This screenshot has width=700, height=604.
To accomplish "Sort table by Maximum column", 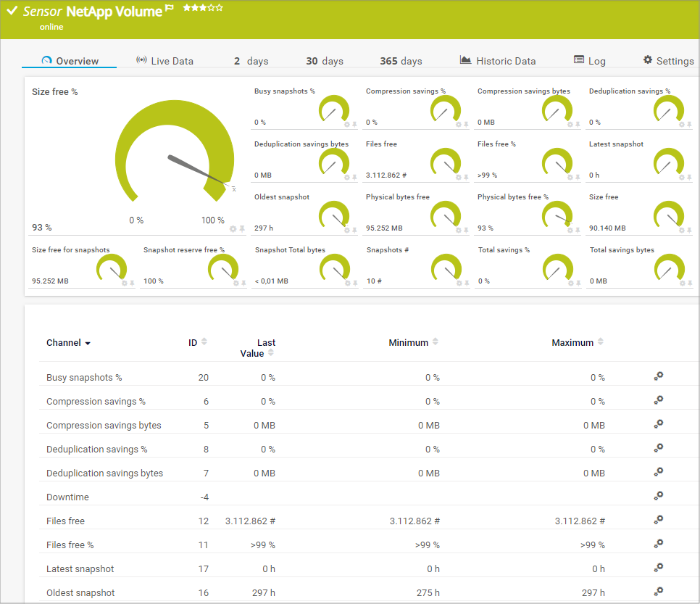I will point(601,342).
